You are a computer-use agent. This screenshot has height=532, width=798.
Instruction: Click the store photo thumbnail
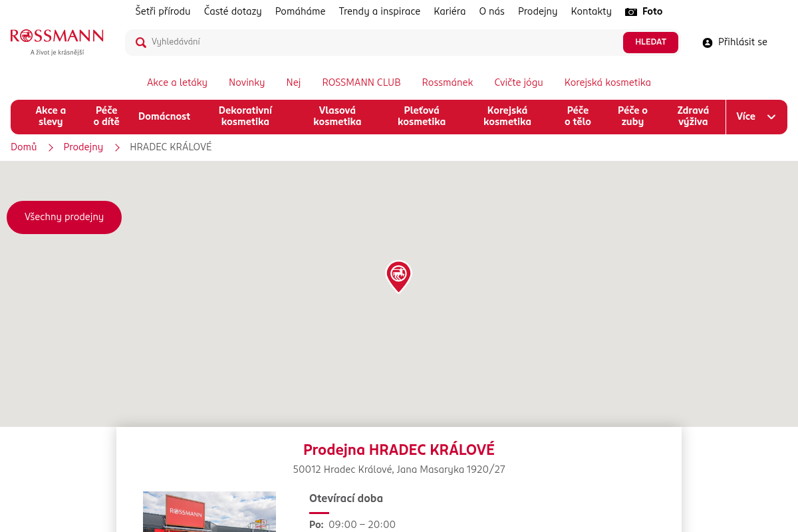tap(209, 511)
